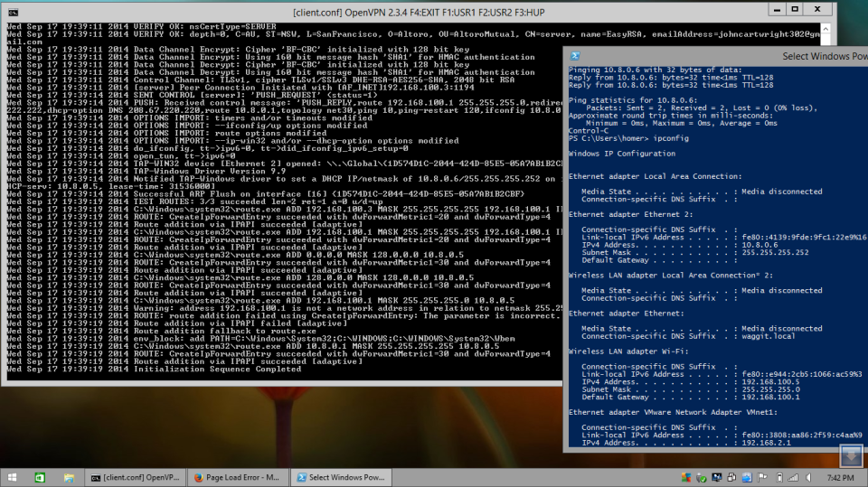
Task: Click 'Ethernet adapter VMware Network Adapter VMnet1:' heading
Action: (x=673, y=412)
